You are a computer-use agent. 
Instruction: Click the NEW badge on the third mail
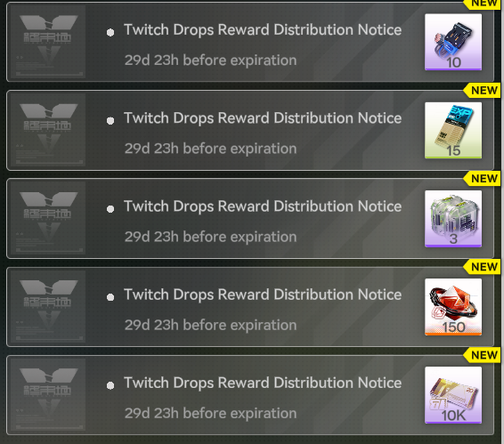[482, 179]
